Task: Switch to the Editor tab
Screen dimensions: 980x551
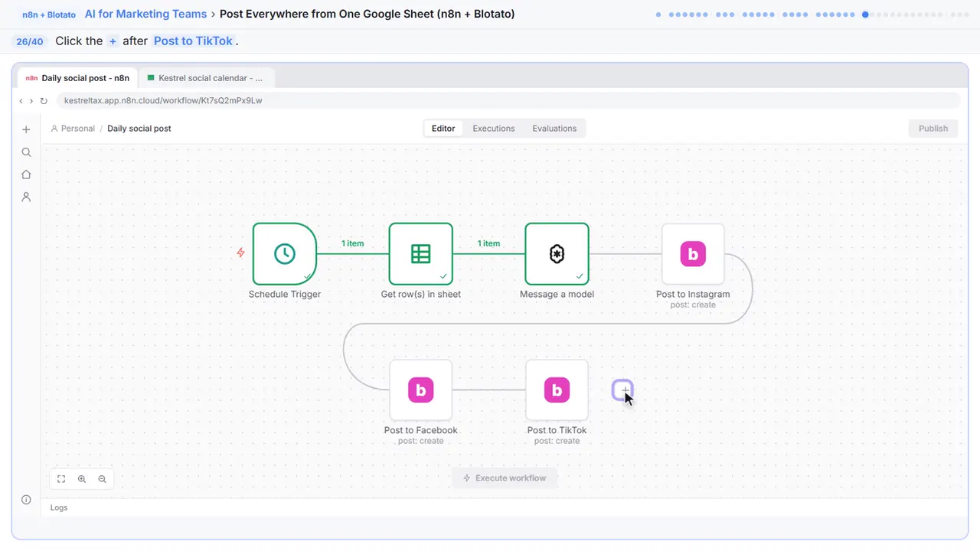Action: pyautogui.click(x=443, y=129)
